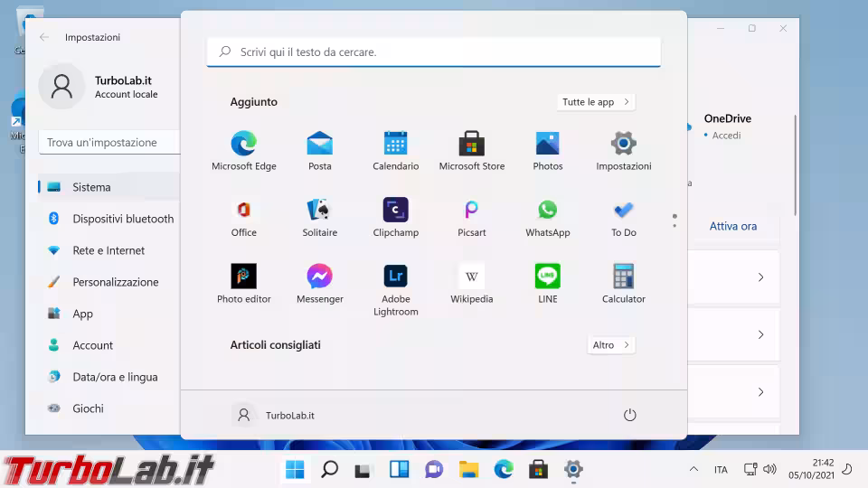Launch Clipchamp video editor
868x488 pixels.
395,217
